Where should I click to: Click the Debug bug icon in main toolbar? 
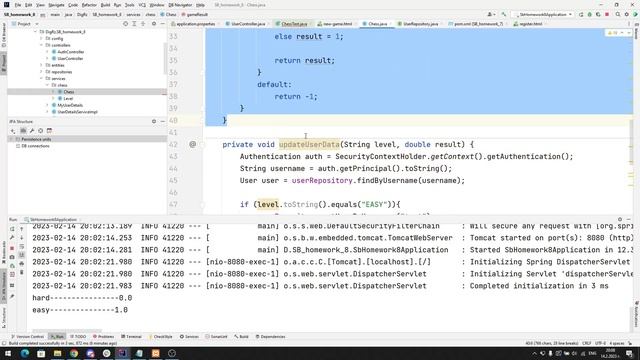pos(589,14)
